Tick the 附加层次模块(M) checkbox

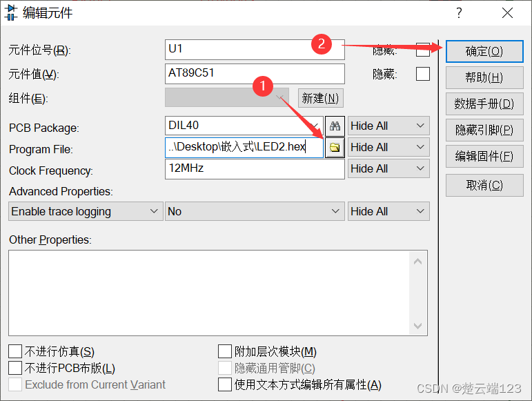point(225,351)
